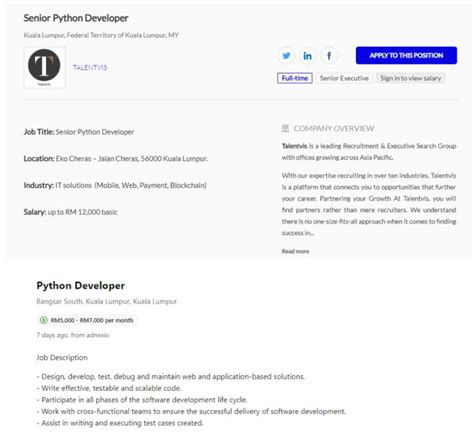Click Industry: IT solutions line
This screenshot has height=435, width=474.
[115, 185]
